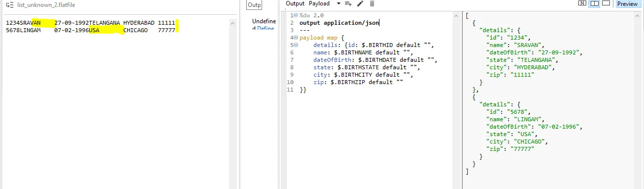The image size is (644, 189).
Task: Switch to the source-only layout icon
Action: coord(583,3)
